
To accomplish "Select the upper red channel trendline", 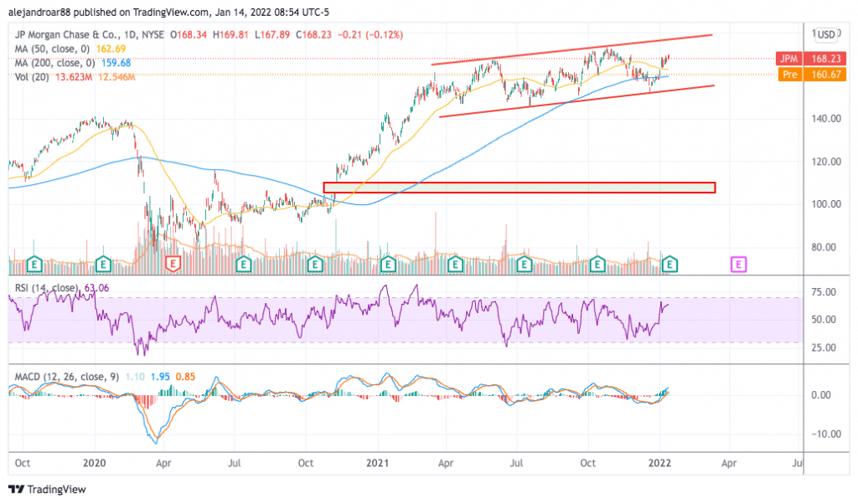I will (571, 49).
